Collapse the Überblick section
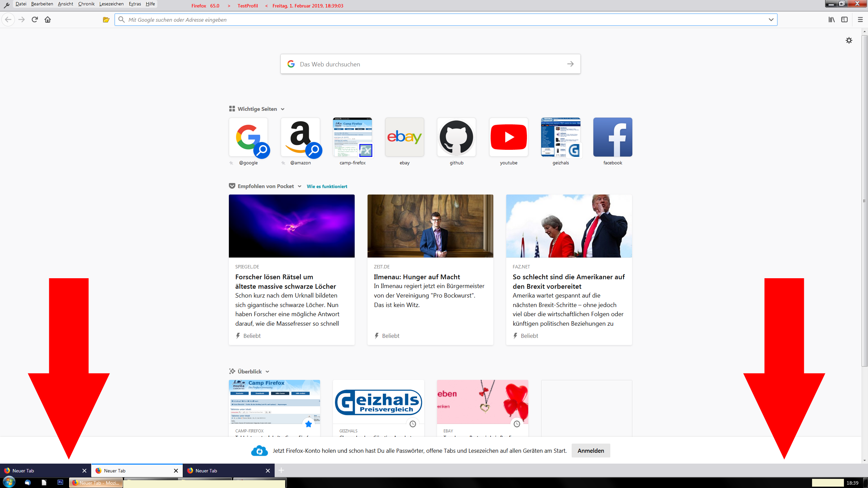 tap(267, 372)
